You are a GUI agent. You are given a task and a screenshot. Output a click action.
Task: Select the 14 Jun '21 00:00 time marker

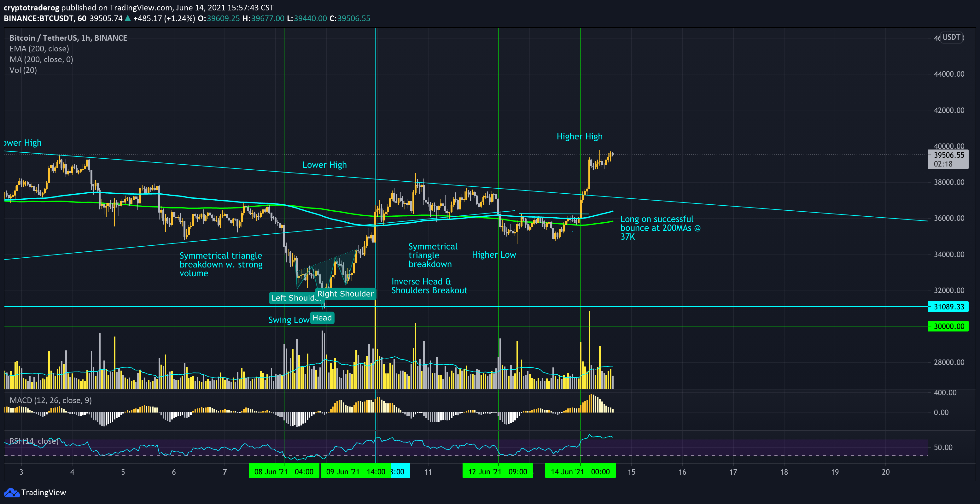point(580,472)
